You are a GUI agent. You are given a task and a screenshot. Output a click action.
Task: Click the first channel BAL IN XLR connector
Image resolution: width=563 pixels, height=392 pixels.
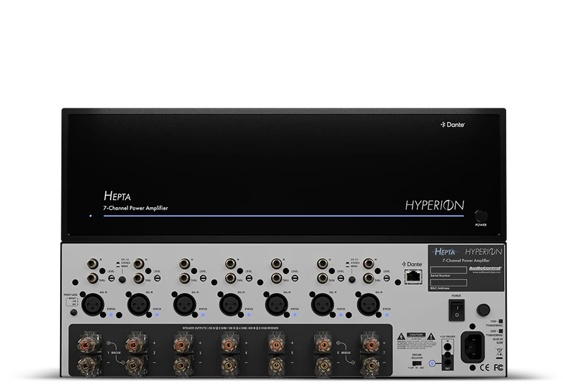[x=93, y=304]
